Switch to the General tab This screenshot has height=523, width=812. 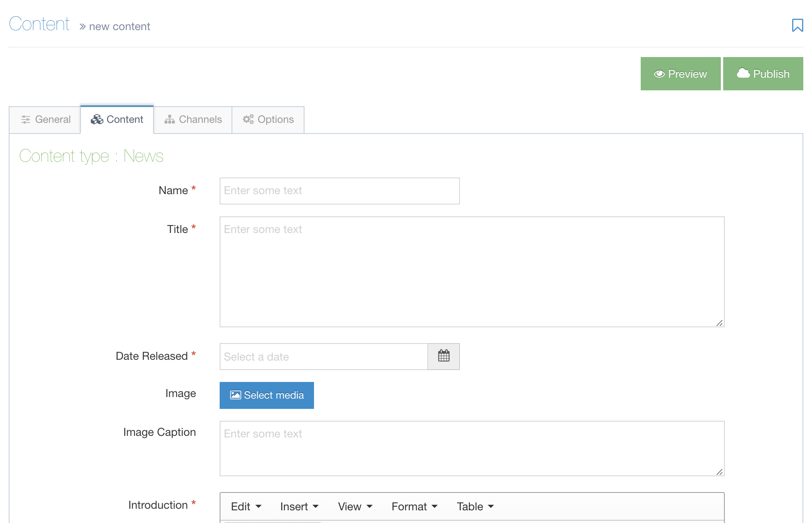pos(45,119)
